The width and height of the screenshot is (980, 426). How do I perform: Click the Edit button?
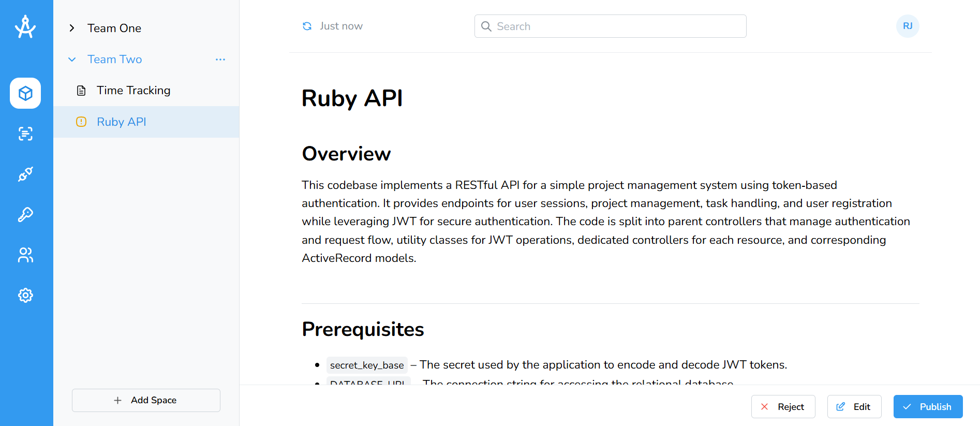[854, 407]
